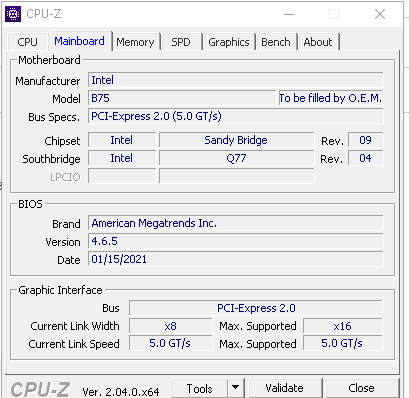Close the window with the X icon

[380, 14]
